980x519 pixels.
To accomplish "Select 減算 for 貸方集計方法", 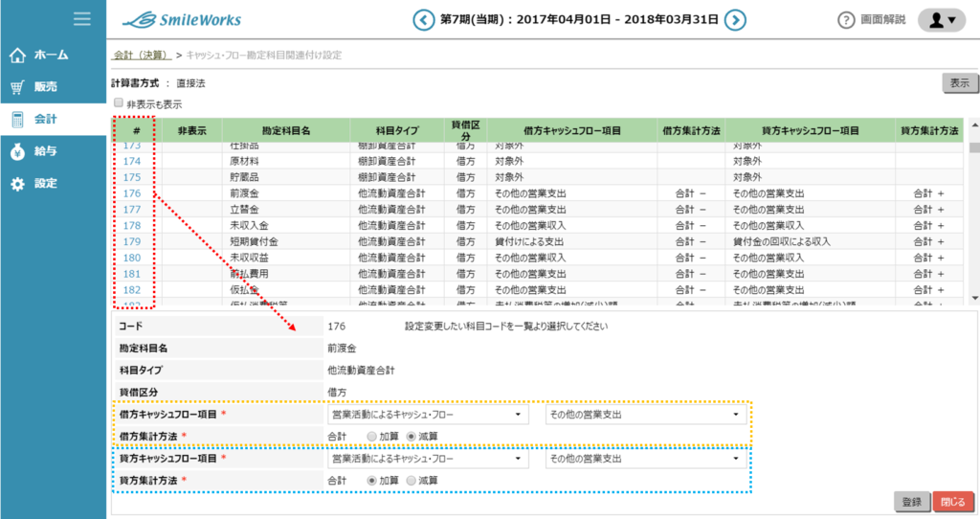I will coord(412,481).
